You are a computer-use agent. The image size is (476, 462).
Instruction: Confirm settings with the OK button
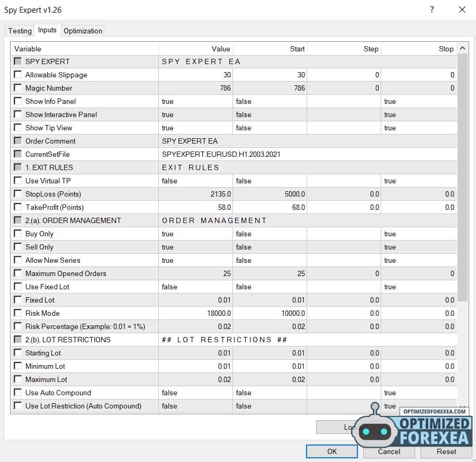(332, 451)
